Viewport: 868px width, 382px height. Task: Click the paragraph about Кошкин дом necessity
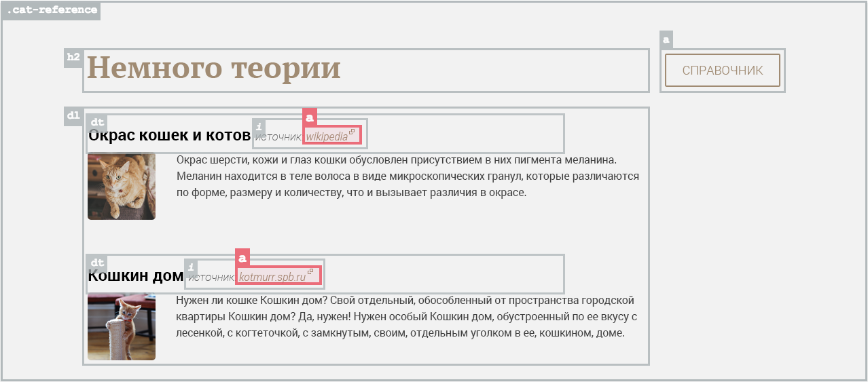(406, 317)
